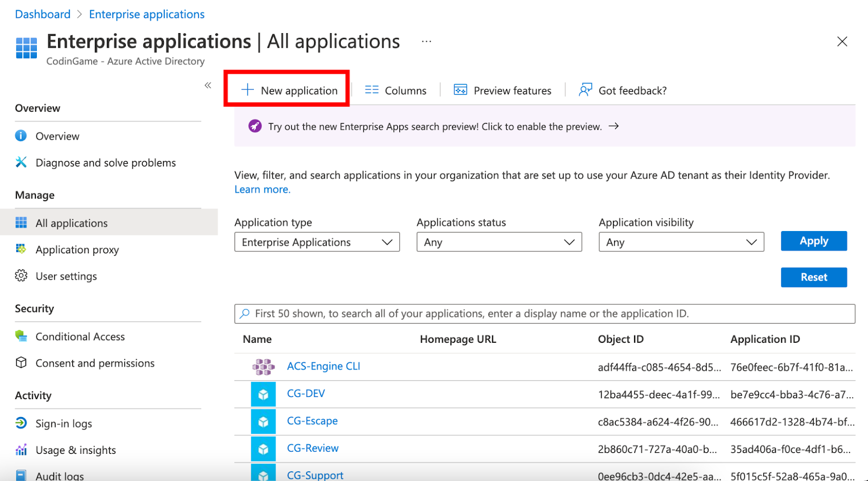Image resolution: width=868 pixels, height=481 pixels.
Task: Follow the Learn more link
Action: tap(263, 189)
